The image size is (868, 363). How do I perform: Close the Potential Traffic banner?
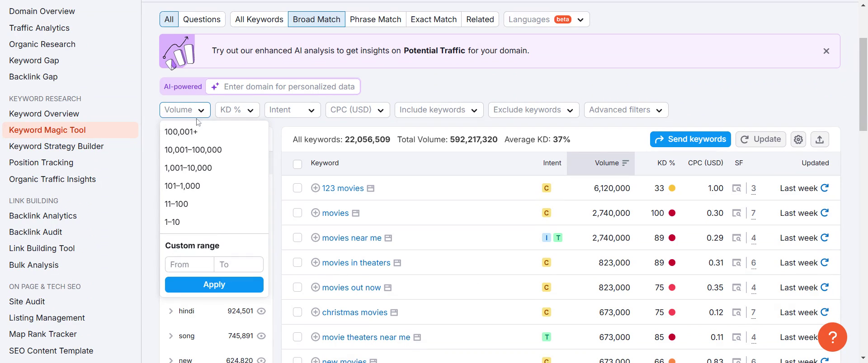coord(826,51)
